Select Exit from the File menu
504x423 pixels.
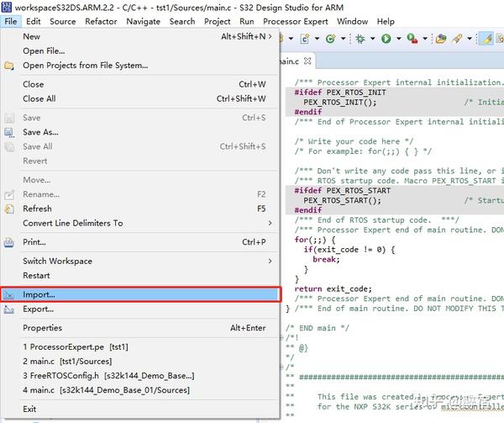[x=29, y=409]
